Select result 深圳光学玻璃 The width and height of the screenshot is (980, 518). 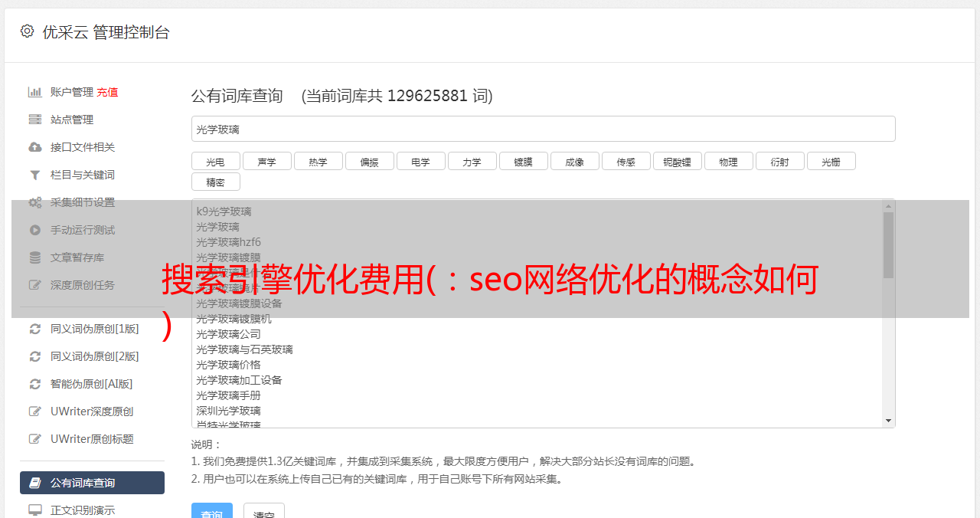point(228,411)
